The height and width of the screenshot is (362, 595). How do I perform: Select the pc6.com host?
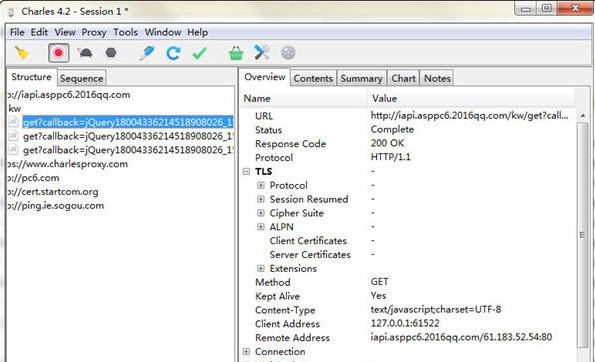click(33, 178)
